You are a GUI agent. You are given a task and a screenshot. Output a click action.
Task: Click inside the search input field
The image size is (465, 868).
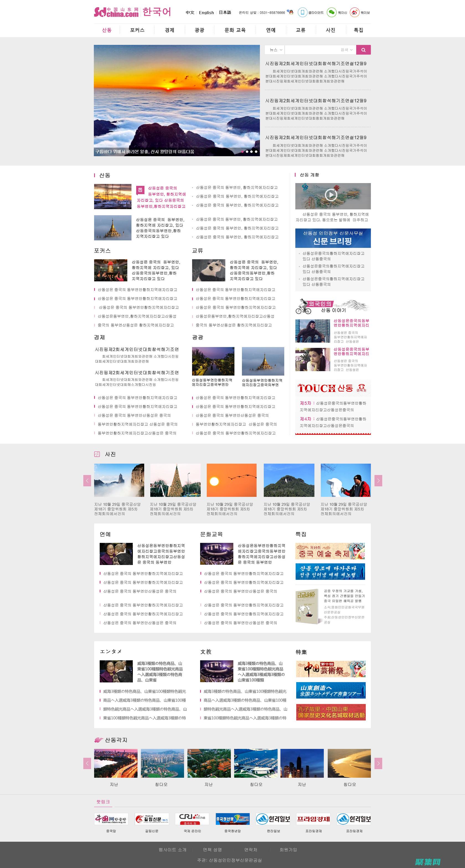pyautogui.click(x=317, y=50)
